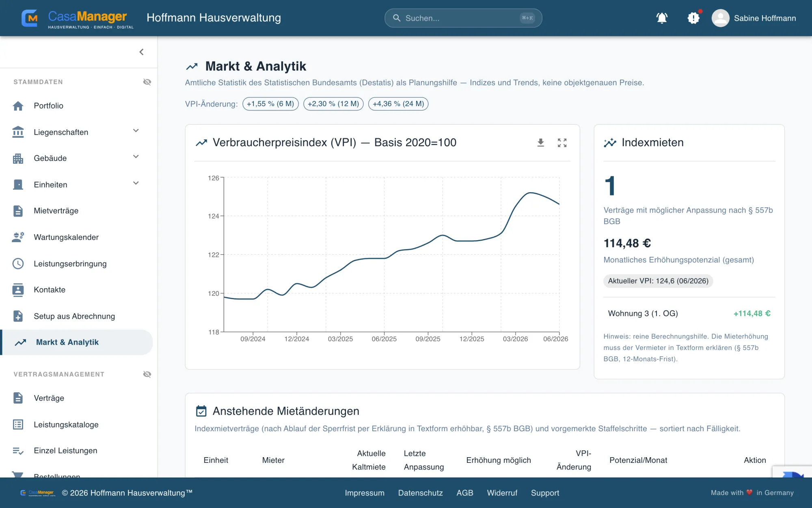
Task: Open Leistungskataloge
Action: [x=77, y=425]
